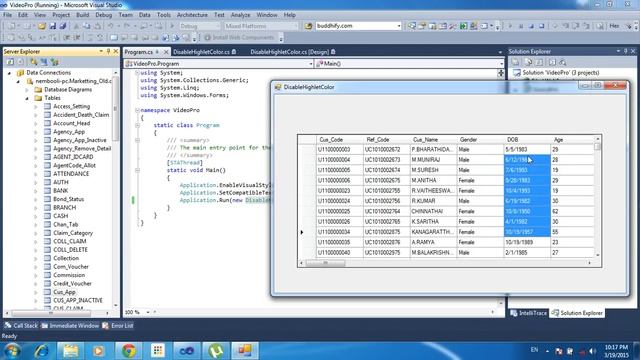
Task: Open Windows Explorer from the taskbar
Action: (70, 351)
